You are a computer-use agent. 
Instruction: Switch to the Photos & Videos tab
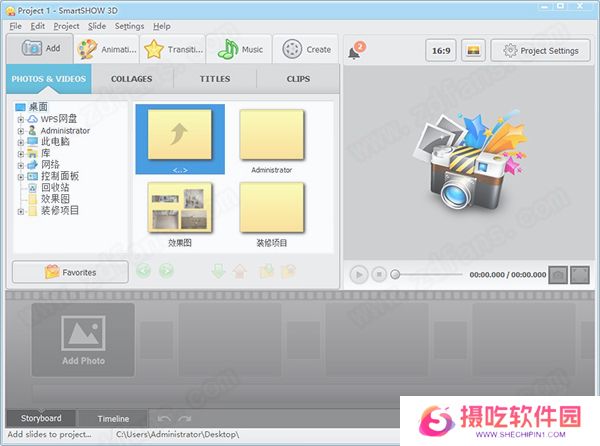click(x=49, y=79)
